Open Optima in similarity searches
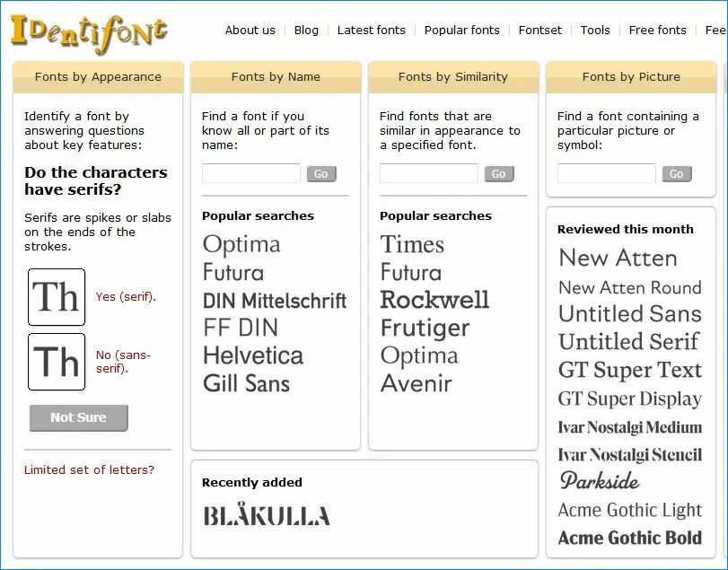Viewport: 728px width, 570px height. tap(419, 356)
